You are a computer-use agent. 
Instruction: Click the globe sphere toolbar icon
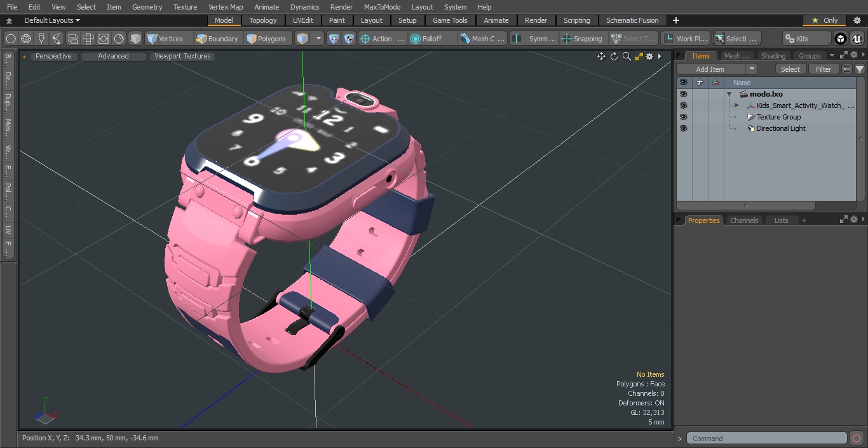pos(26,39)
